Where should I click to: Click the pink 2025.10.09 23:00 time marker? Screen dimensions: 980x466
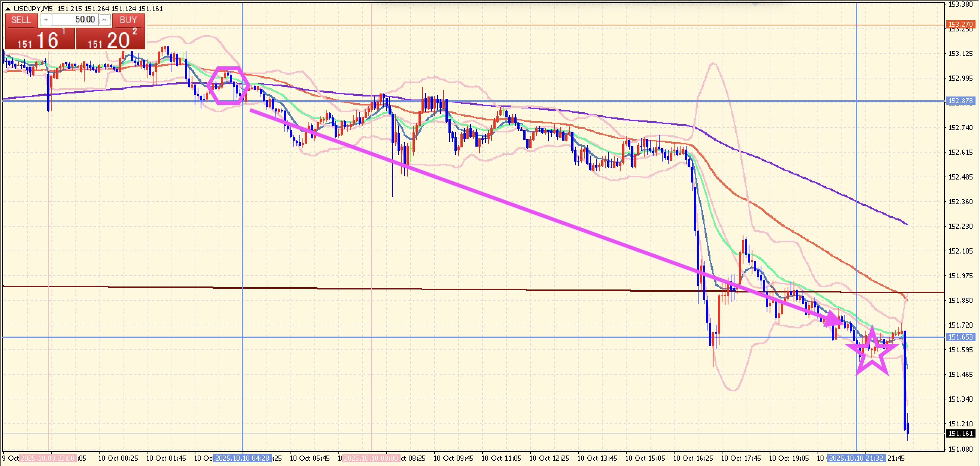pyautogui.click(x=48, y=459)
